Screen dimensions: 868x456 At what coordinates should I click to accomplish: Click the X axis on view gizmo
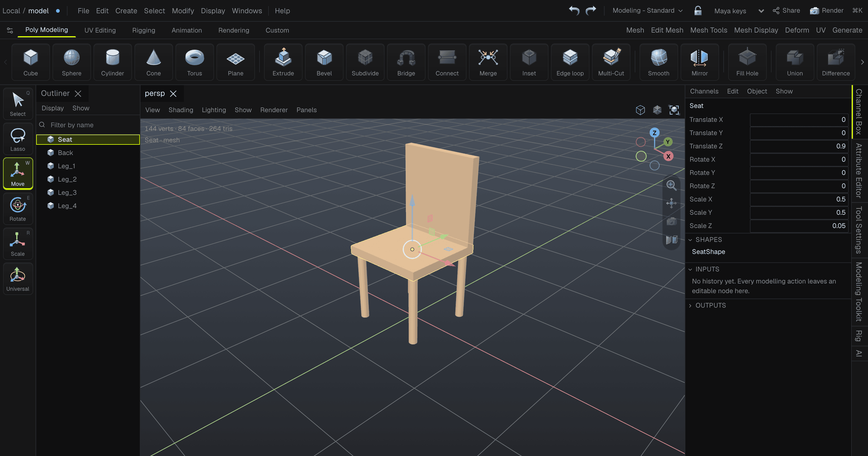pos(668,156)
